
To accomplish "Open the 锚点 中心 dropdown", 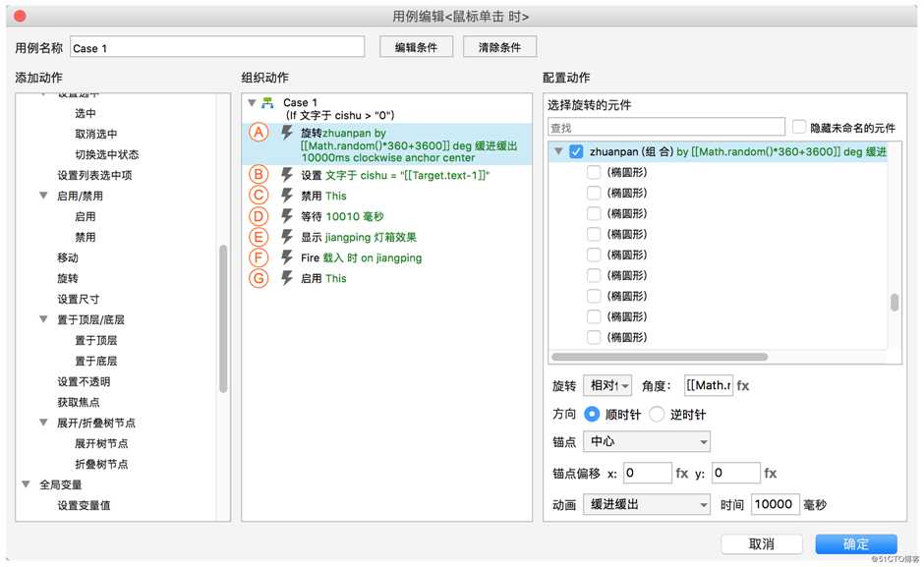I will tap(646, 442).
